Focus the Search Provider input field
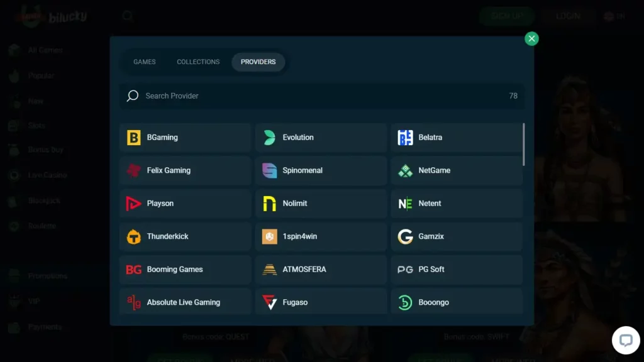This screenshot has height=362, width=644. (x=322, y=96)
